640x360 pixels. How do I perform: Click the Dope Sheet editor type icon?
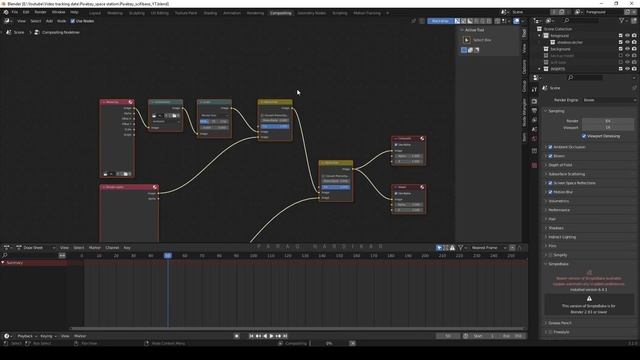pyautogui.click(x=7, y=247)
